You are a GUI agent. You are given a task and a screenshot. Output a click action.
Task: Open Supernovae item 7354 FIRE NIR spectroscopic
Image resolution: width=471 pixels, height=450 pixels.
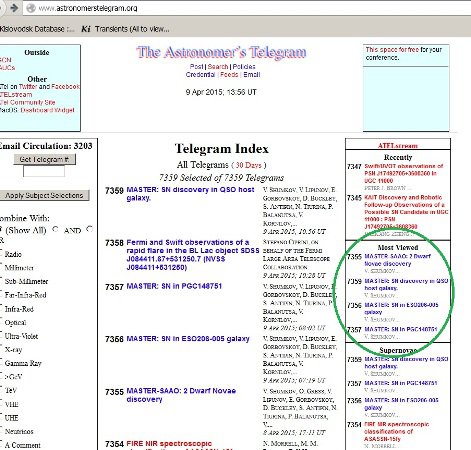(397, 432)
